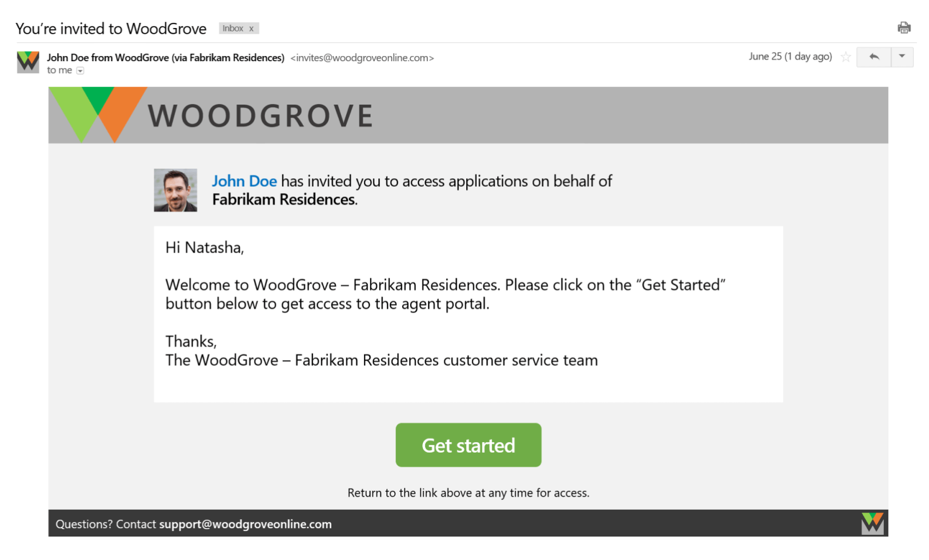Screen dimensions: 929x560
Task: Click the green Get started button
Action: [468, 445]
